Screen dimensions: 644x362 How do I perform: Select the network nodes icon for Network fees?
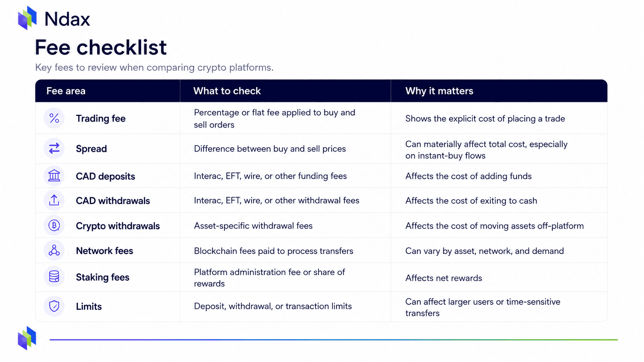click(54, 250)
